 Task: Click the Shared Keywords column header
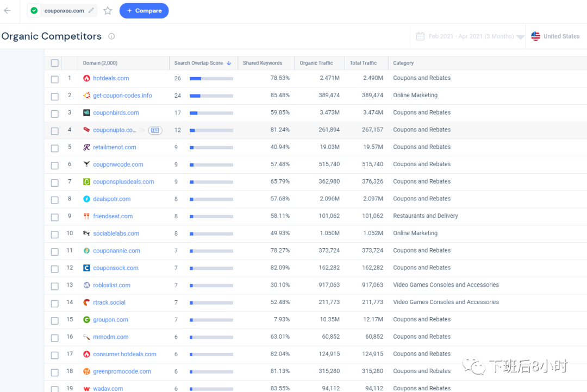tap(262, 63)
